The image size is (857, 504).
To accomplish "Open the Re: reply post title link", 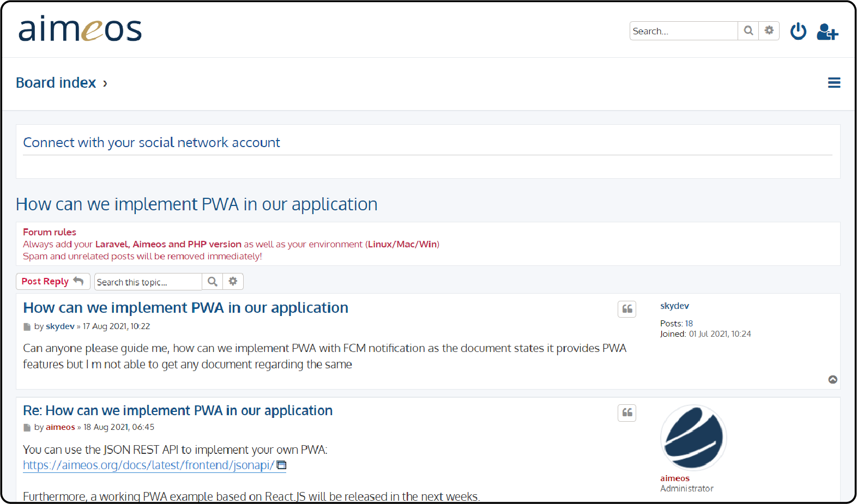I will [178, 411].
